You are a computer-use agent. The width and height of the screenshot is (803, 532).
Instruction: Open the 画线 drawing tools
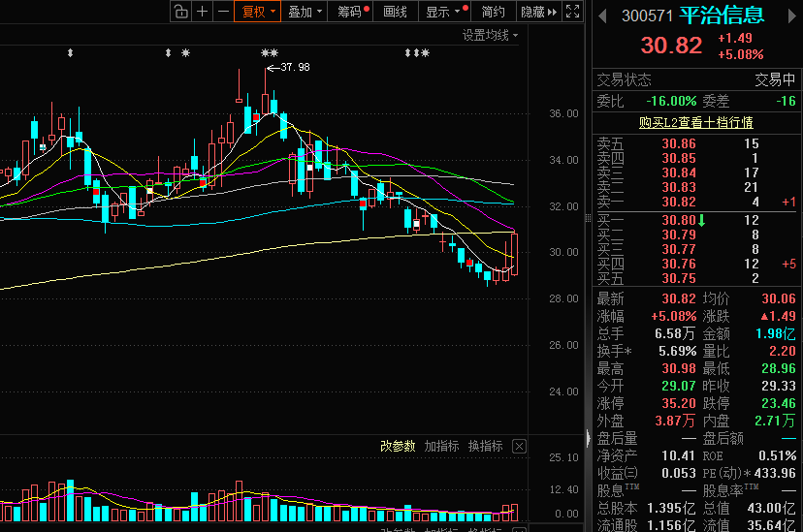395,12
